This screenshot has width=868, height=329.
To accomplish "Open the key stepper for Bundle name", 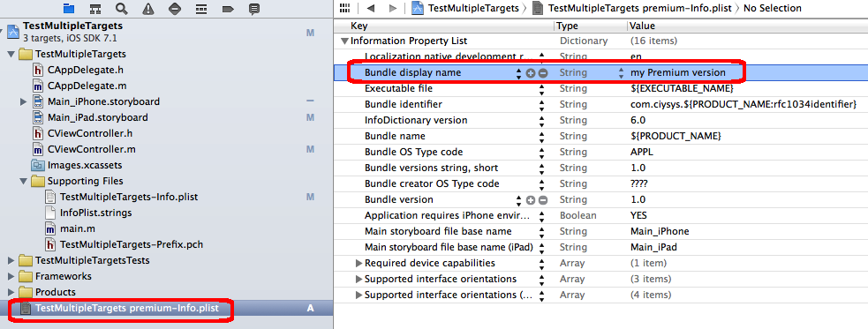I will click(x=541, y=136).
